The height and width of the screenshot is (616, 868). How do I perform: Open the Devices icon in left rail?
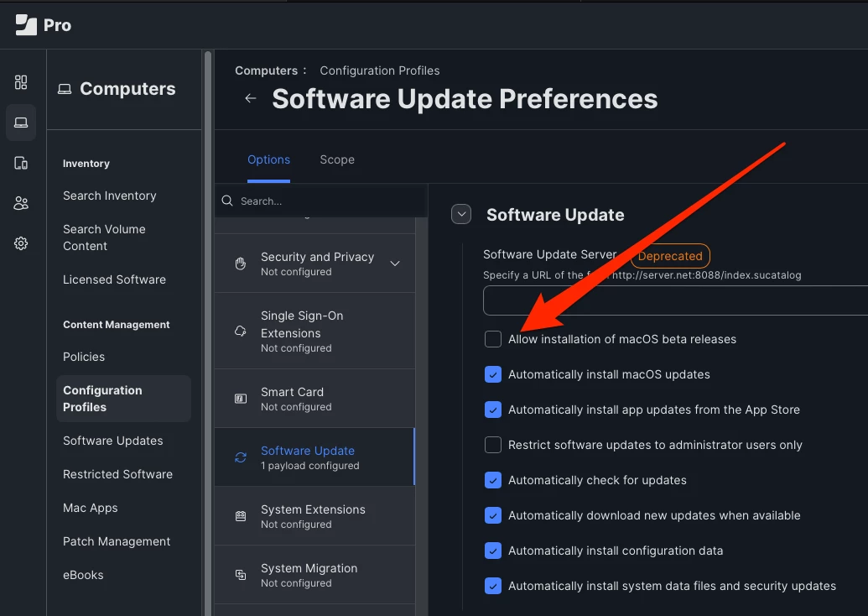pyautogui.click(x=21, y=163)
